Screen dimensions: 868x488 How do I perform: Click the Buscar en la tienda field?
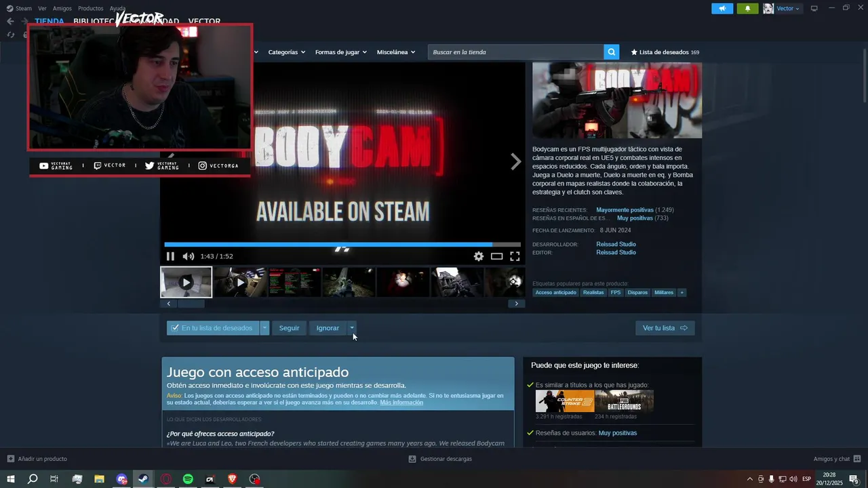tap(515, 52)
